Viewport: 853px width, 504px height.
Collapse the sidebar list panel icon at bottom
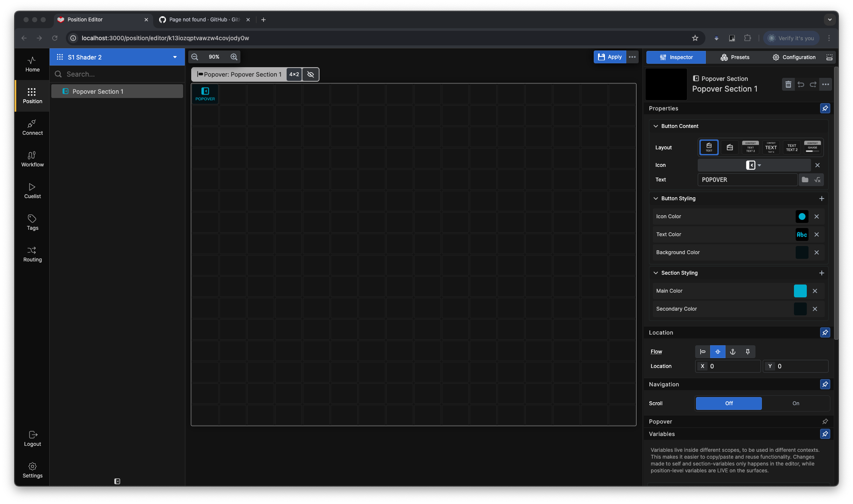click(117, 481)
